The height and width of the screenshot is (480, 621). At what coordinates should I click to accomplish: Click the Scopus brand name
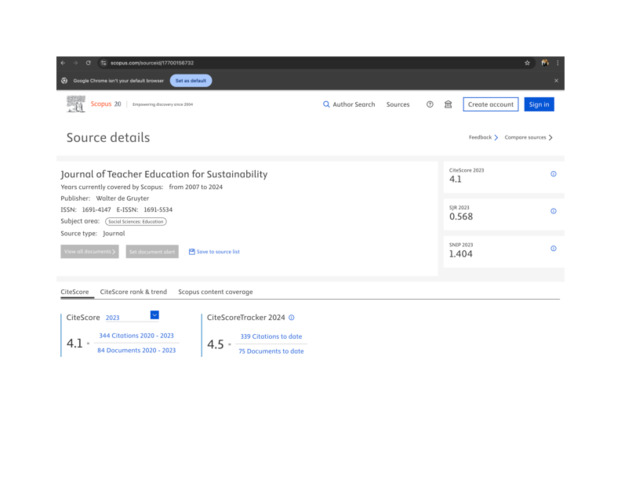(101, 104)
